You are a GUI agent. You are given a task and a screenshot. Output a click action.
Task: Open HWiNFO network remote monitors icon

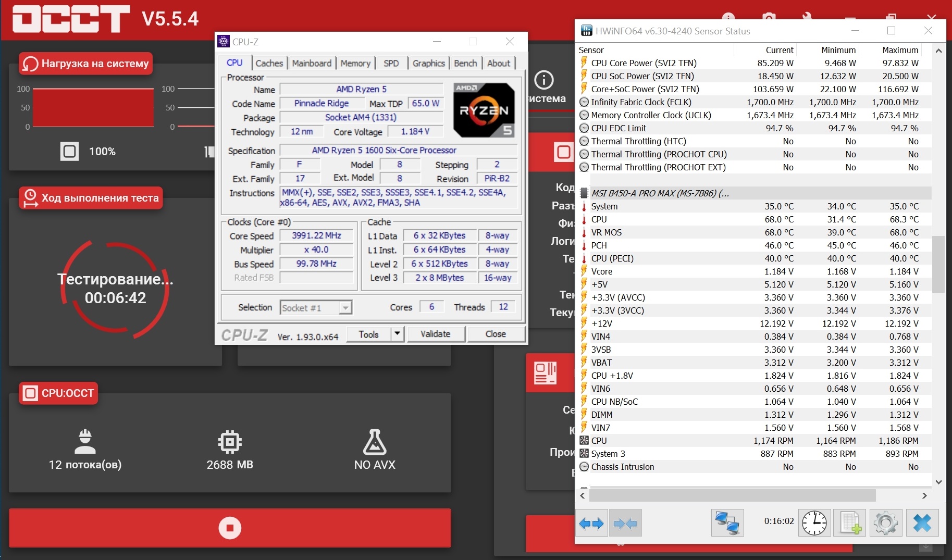727,523
